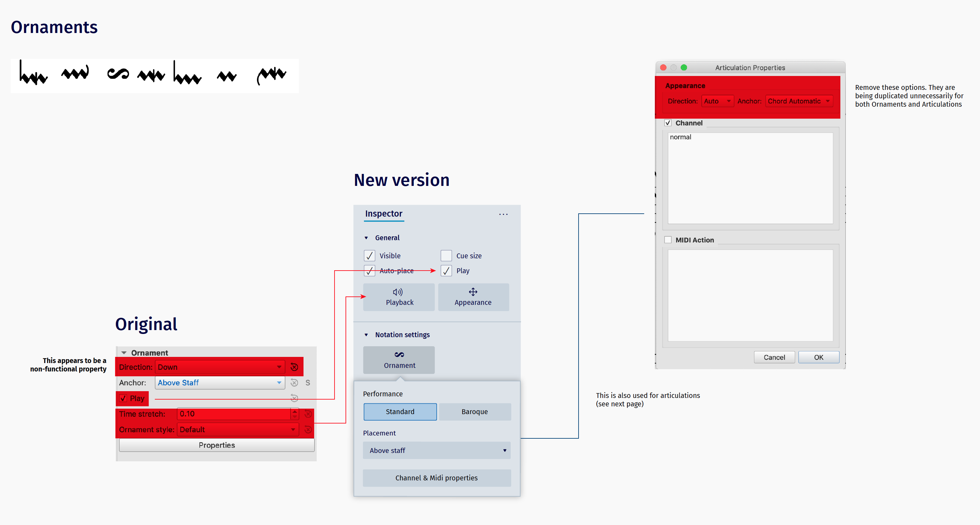
Task: Collapse the General section in the Inspector
Action: click(366, 237)
